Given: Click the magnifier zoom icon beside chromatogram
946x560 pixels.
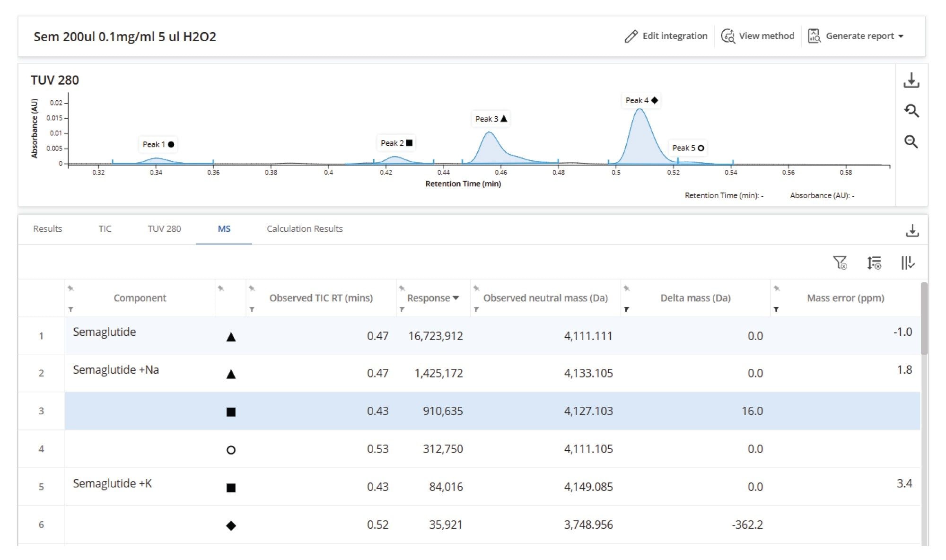Looking at the screenshot, I should tap(911, 141).
